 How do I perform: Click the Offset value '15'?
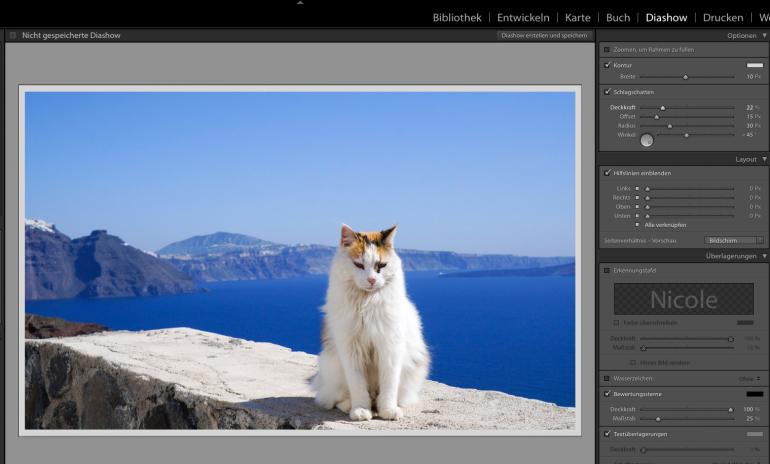[x=750, y=116]
